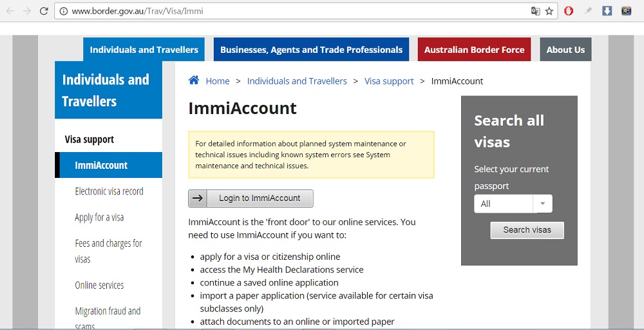
Task: Click the site information icon in address bar
Action: 64,11
